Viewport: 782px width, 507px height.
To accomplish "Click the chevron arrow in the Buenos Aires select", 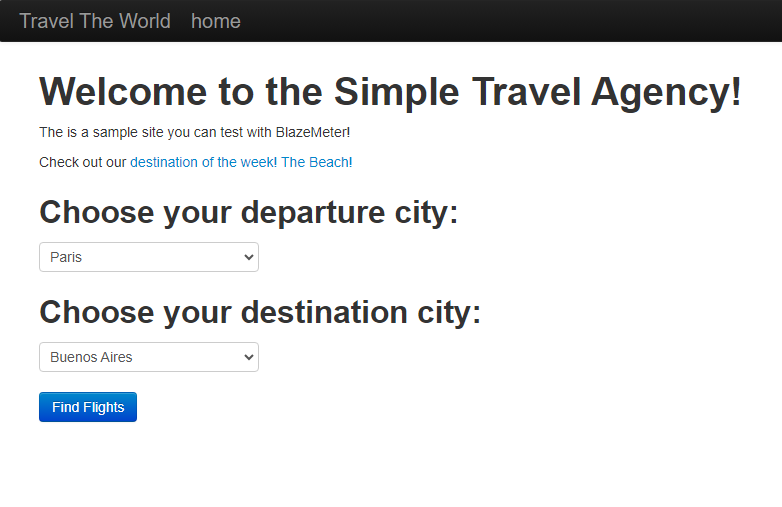I will point(248,357).
